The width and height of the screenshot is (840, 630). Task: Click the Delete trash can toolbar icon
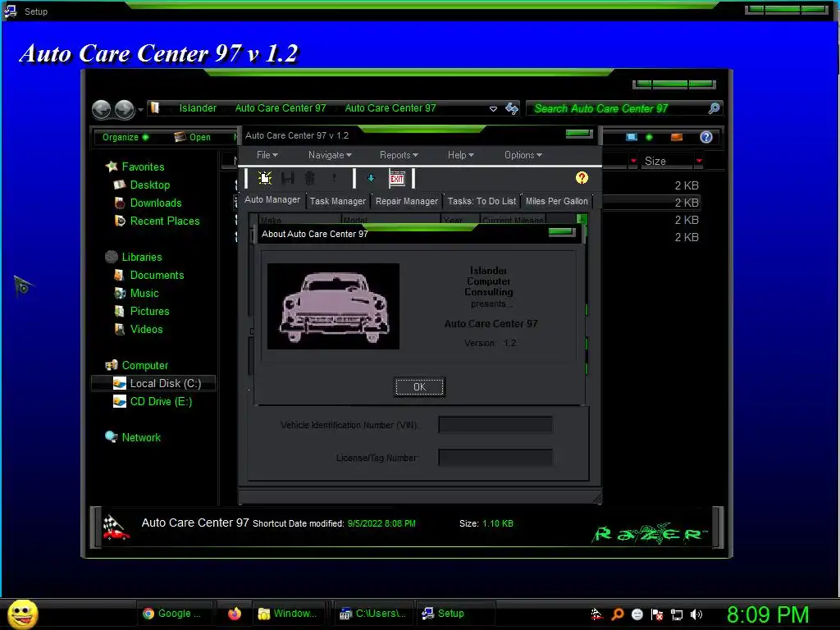pos(309,178)
